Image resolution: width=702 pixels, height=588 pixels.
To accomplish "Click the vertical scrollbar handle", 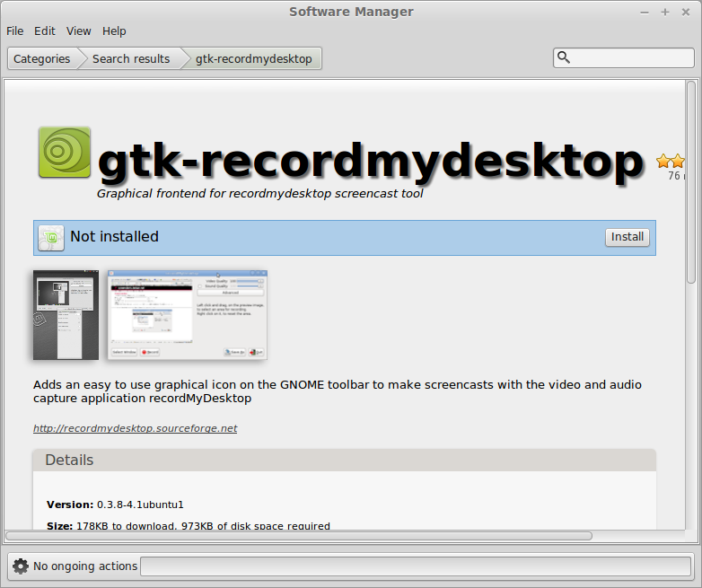I will tap(691, 182).
